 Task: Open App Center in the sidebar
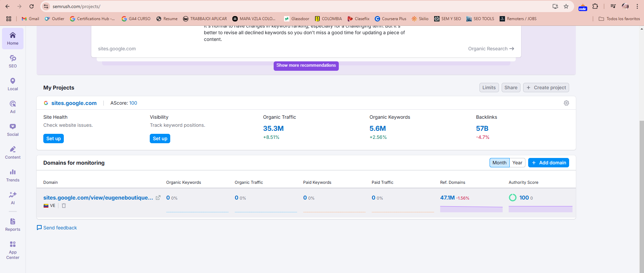(x=13, y=250)
